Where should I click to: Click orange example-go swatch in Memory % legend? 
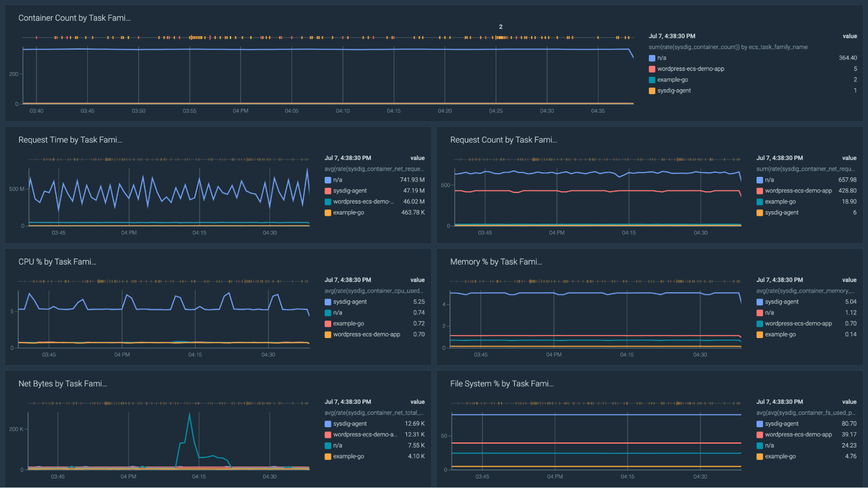[x=759, y=335]
